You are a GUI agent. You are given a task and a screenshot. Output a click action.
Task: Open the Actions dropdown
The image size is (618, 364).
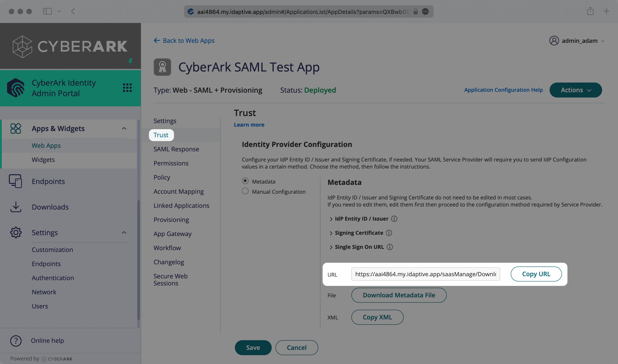pyautogui.click(x=576, y=90)
